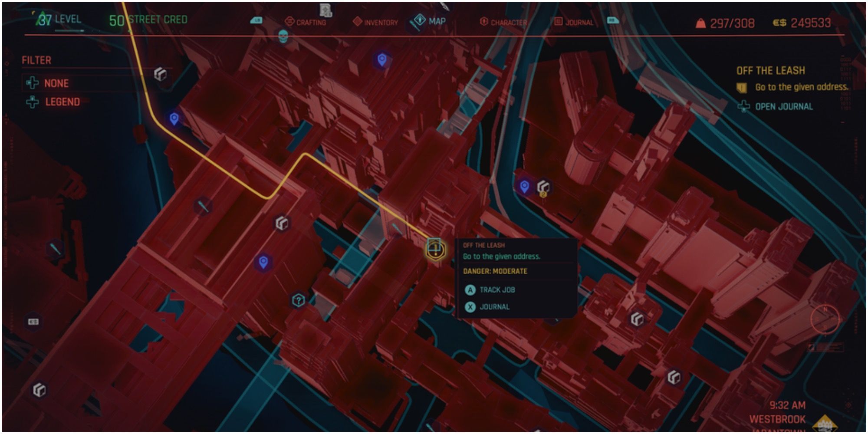Click the X button icon beside JOURNAL
The image size is (868, 434).
(470, 307)
